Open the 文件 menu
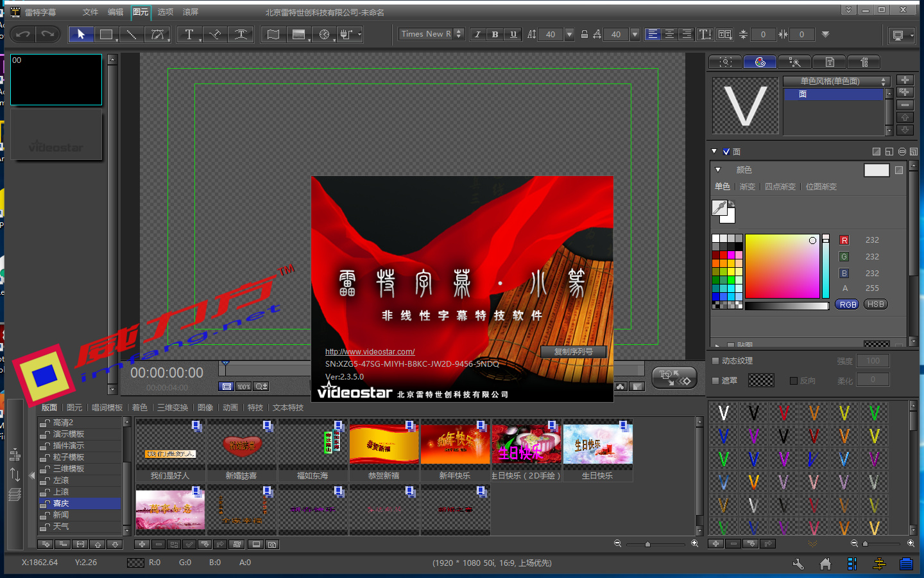 coord(90,12)
